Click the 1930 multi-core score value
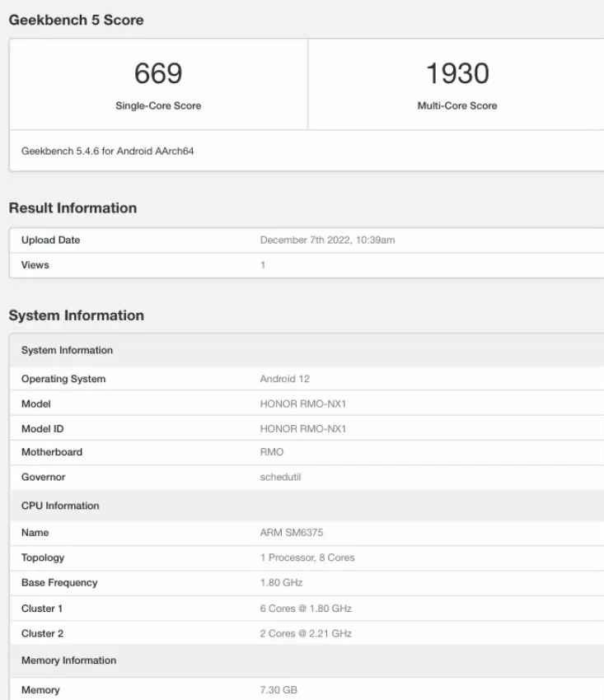Screen dimensions: 604x700 457,73
